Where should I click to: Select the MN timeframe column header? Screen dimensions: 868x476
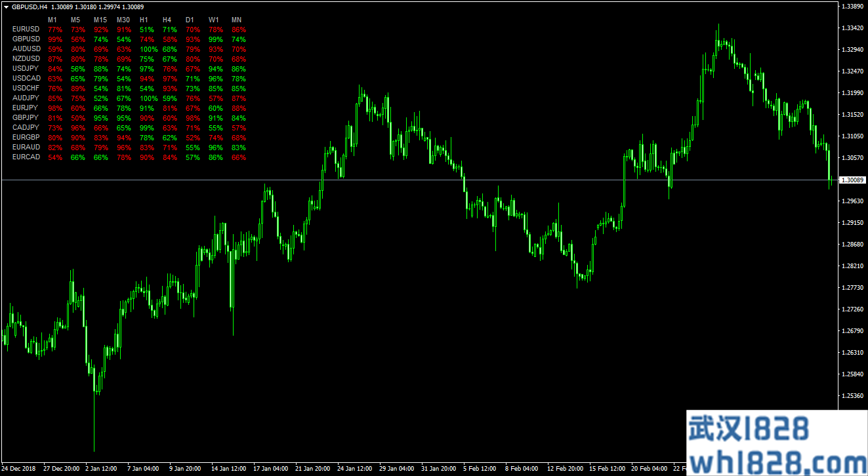(x=236, y=20)
